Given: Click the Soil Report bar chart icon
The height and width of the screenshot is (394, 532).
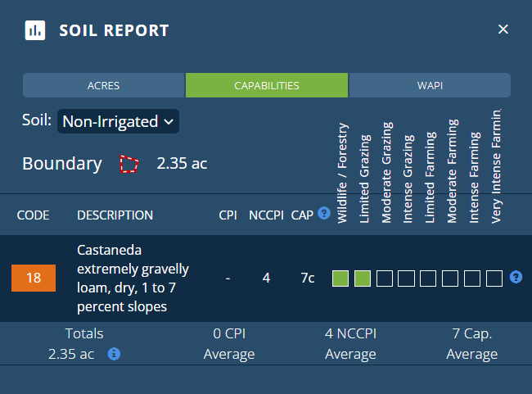Looking at the screenshot, I should click(x=34, y=31).
